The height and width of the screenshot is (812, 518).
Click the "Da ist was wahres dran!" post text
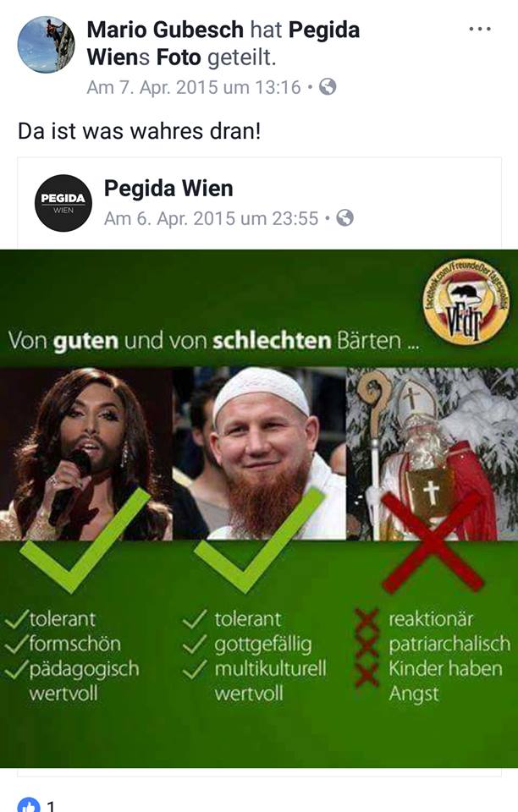pyautogui.click(x=140, y=131)
